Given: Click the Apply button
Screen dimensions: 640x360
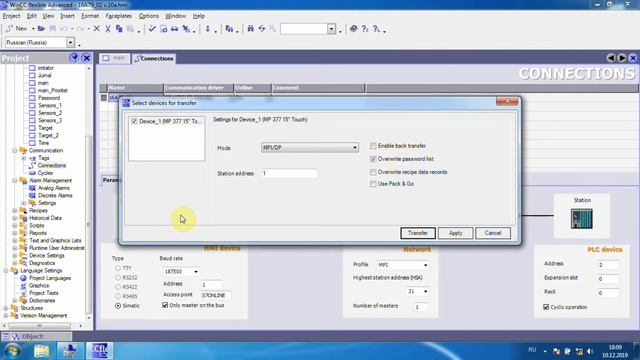Looking at the screenshot, I should click(456, 233).
